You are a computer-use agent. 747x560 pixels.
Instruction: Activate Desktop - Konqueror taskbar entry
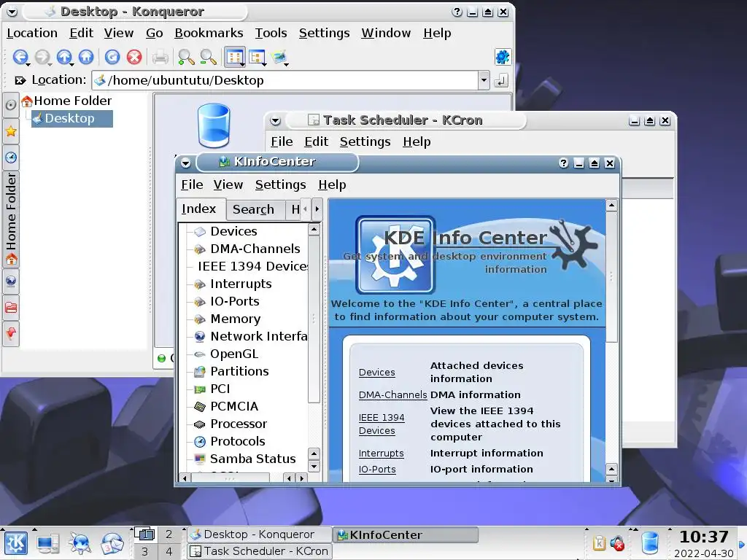point(259,534)
